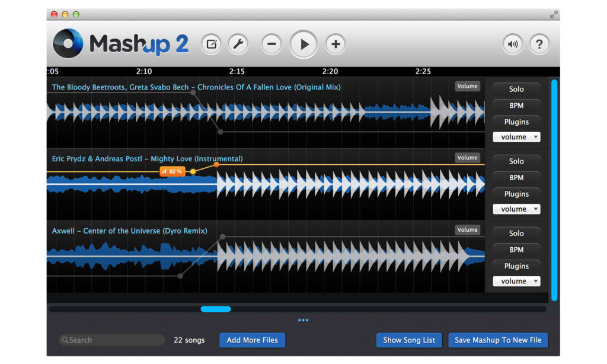Open help with the question mark icon
The width and height of the screenshot is (607, 364).
pos(539,44)
